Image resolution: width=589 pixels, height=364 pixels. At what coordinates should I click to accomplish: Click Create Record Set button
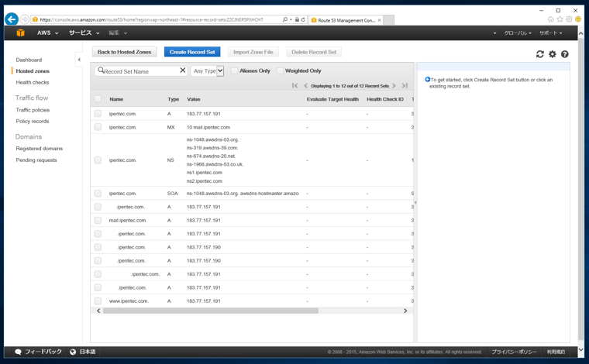pos(192,52)
